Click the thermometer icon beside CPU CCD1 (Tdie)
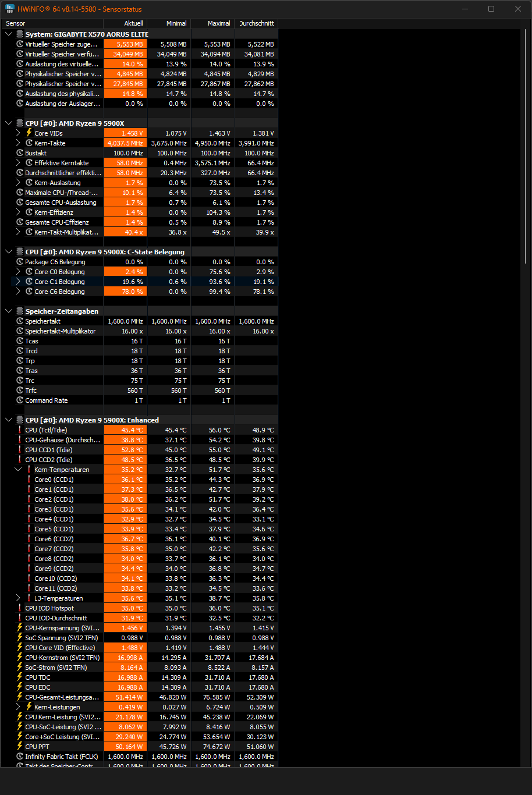This screenshot has height=795, width=532. pos(20,450)
